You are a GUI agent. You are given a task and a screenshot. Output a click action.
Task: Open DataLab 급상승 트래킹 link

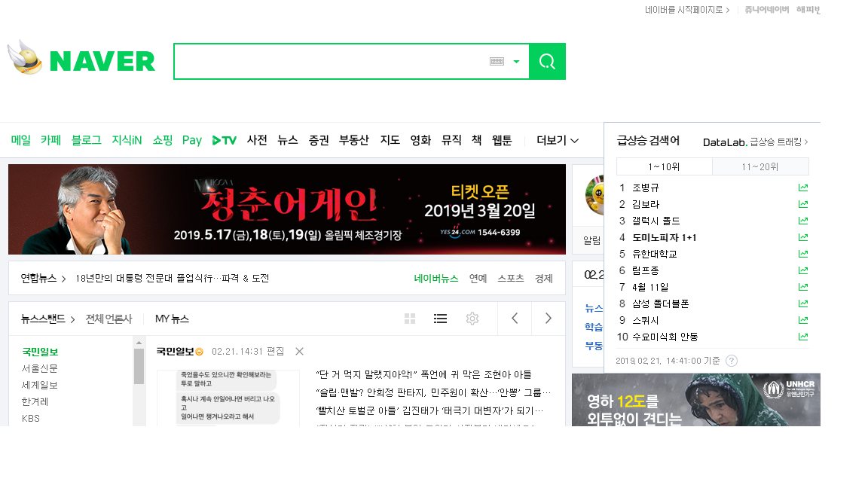click(755, 142)
